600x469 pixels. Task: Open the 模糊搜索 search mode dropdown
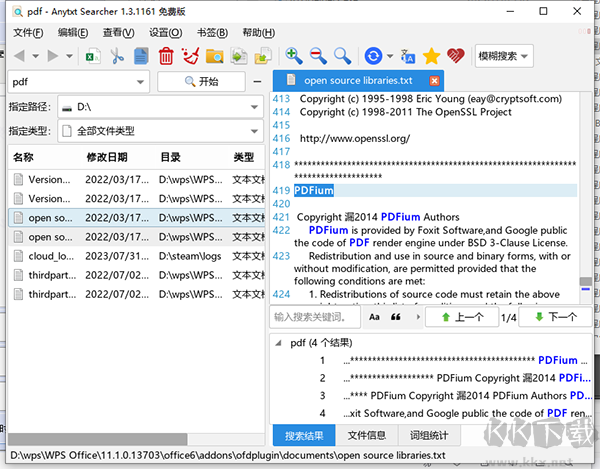[x=504, y=56]
